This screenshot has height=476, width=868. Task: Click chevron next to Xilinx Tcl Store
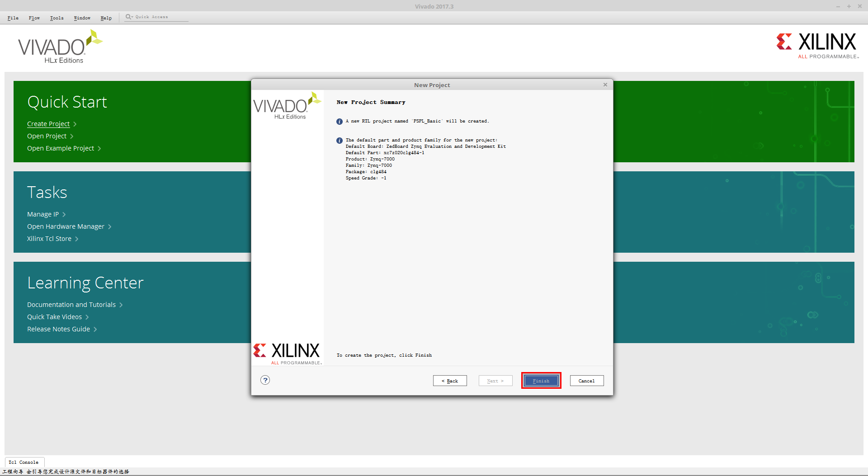point(77,239)
